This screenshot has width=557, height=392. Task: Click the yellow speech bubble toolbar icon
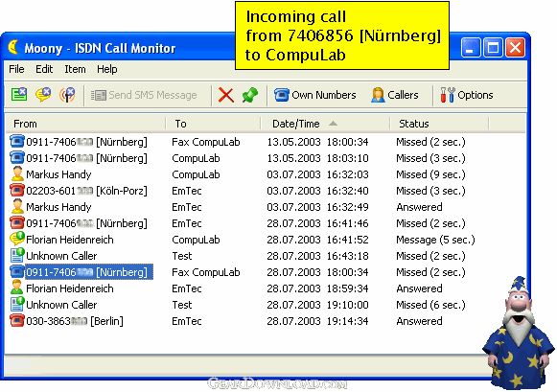pos(43,95)
